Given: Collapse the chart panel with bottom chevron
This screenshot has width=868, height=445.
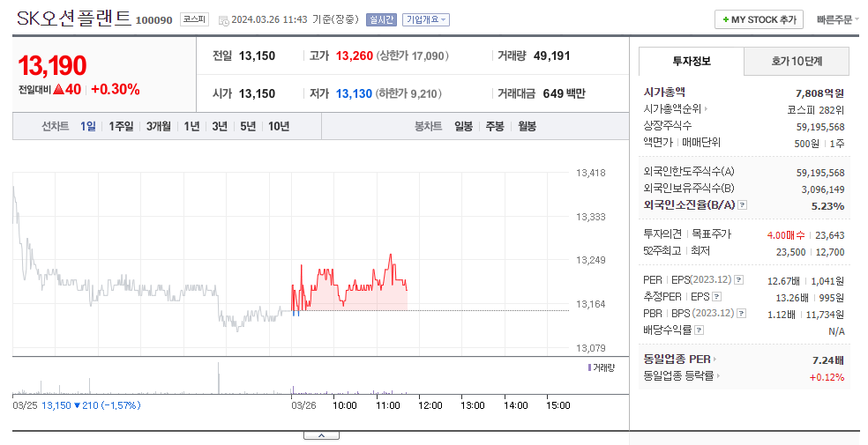Looking at the screenshot, I should [321, 435].
